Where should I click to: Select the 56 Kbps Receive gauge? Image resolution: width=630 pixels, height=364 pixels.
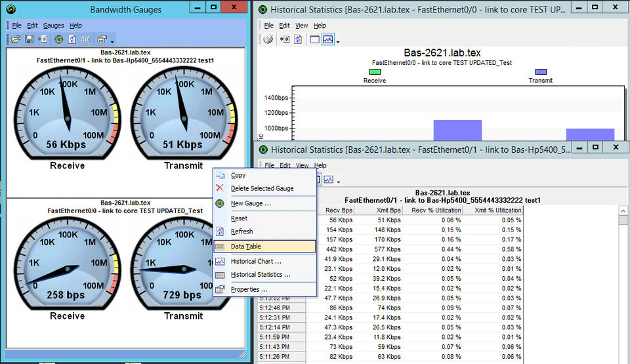67,113
